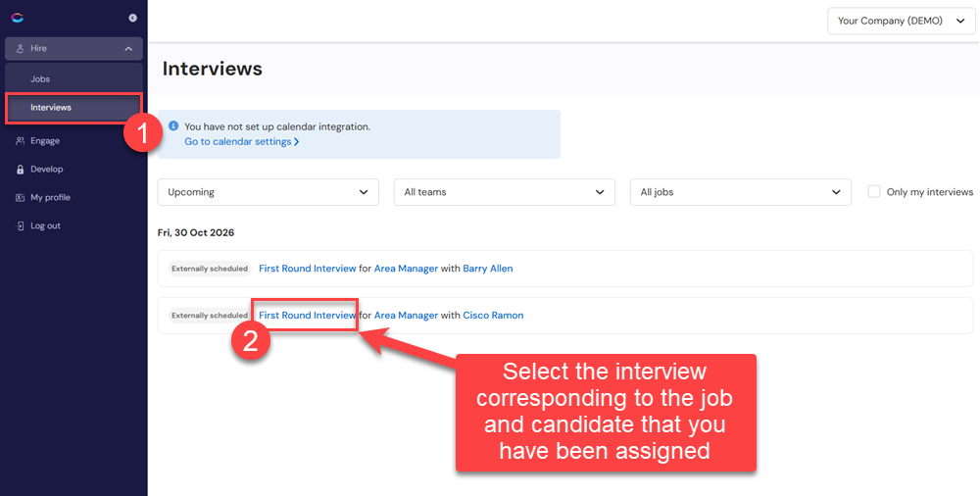Open the Your Company (DEMO) dropdown
The height and width of the screenshot is (496, 980).
pos(902,21)
